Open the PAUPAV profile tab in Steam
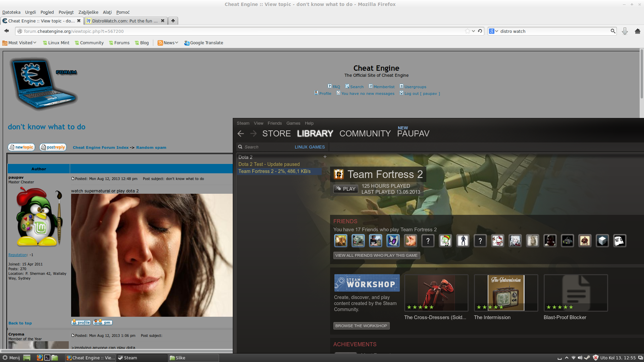This screenshot has height=362, width=644. 413,134
